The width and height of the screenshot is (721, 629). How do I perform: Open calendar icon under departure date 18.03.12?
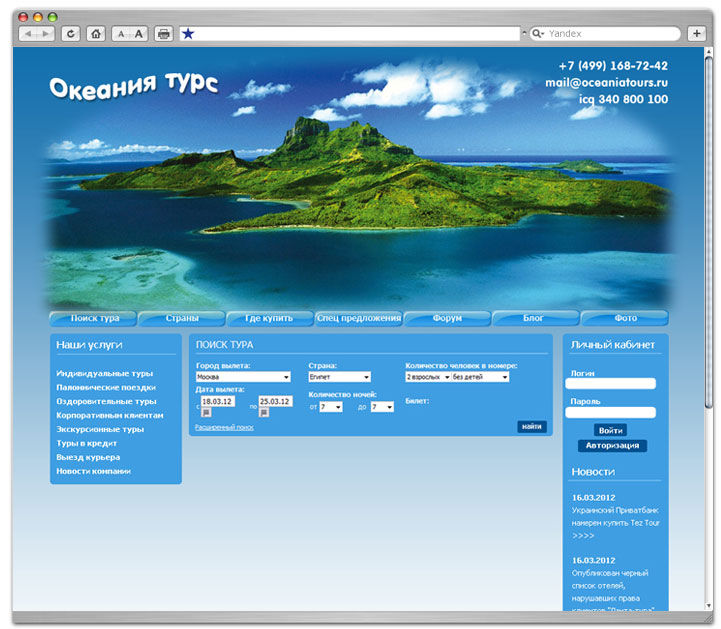tap(206, 412)
